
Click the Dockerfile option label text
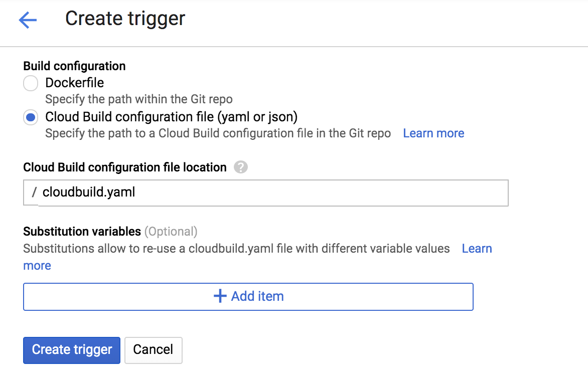(x=75, y=83)
